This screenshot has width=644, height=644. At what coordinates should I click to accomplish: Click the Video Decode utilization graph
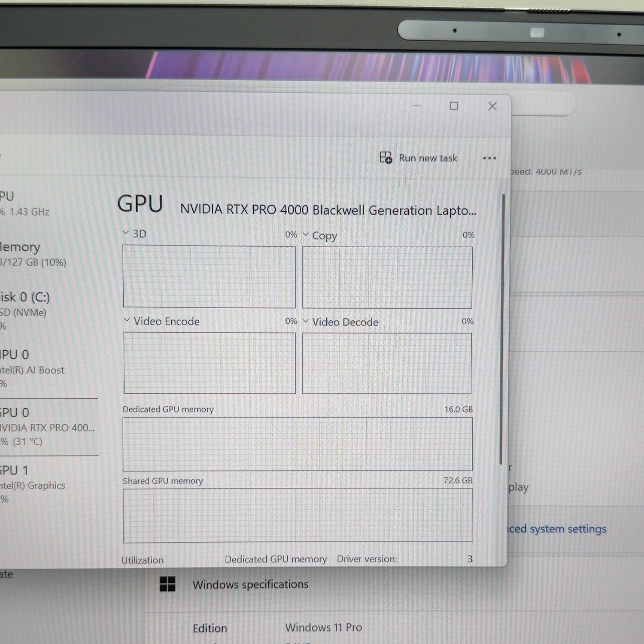tap(386, 364)
